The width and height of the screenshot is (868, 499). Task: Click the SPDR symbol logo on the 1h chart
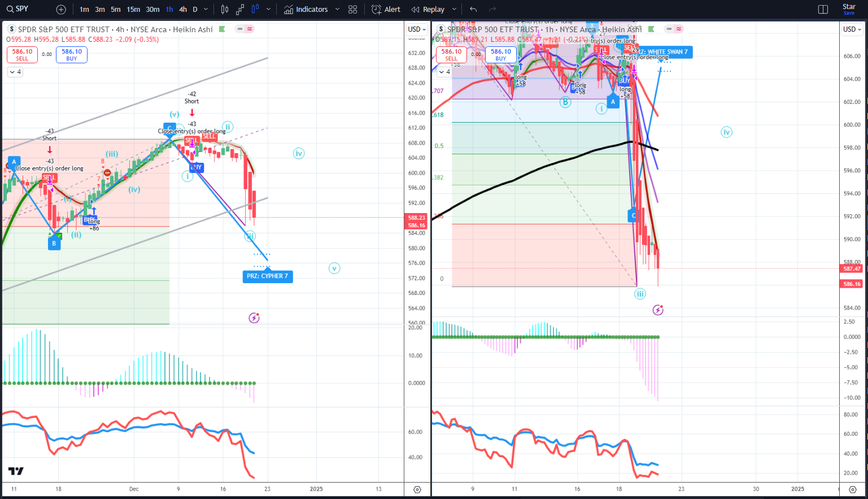coord(440,29)
